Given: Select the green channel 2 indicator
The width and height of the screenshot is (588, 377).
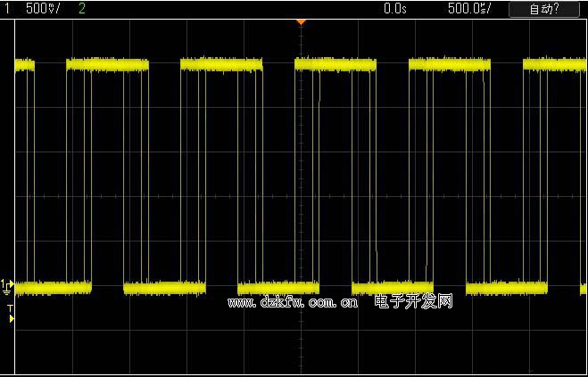Looking at the screenshot, I should tap(82, 8).
